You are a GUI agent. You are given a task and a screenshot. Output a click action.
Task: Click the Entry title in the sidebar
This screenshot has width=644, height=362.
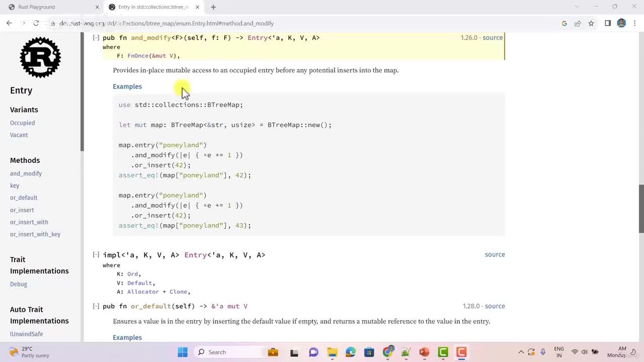pos(21,90)
